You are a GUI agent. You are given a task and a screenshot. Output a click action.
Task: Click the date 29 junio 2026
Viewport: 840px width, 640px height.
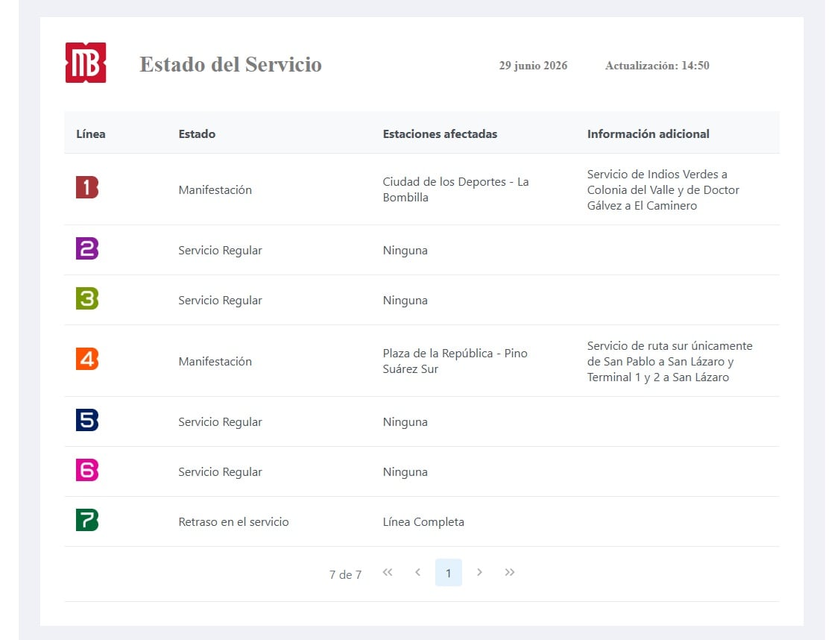click(533, 66)
